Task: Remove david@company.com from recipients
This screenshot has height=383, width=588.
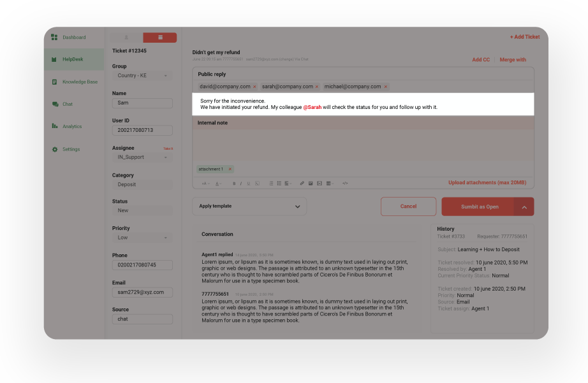Action: click(x=254, y=87)
